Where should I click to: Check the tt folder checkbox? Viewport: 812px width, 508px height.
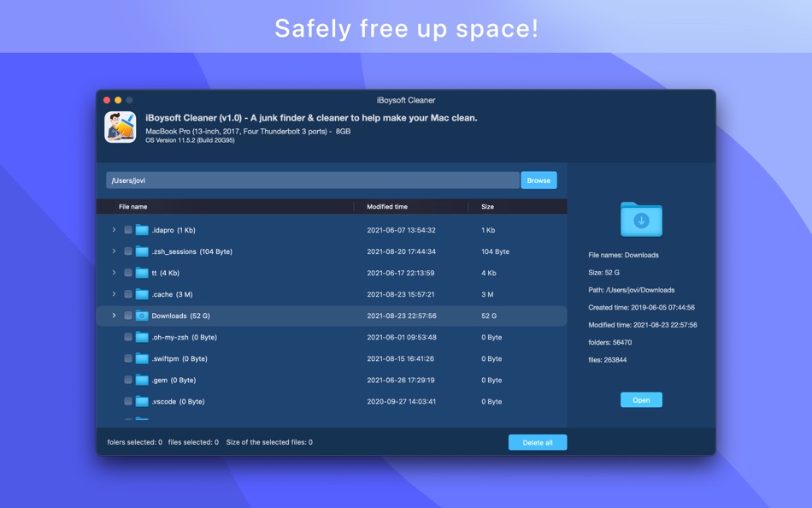[128, 273]
